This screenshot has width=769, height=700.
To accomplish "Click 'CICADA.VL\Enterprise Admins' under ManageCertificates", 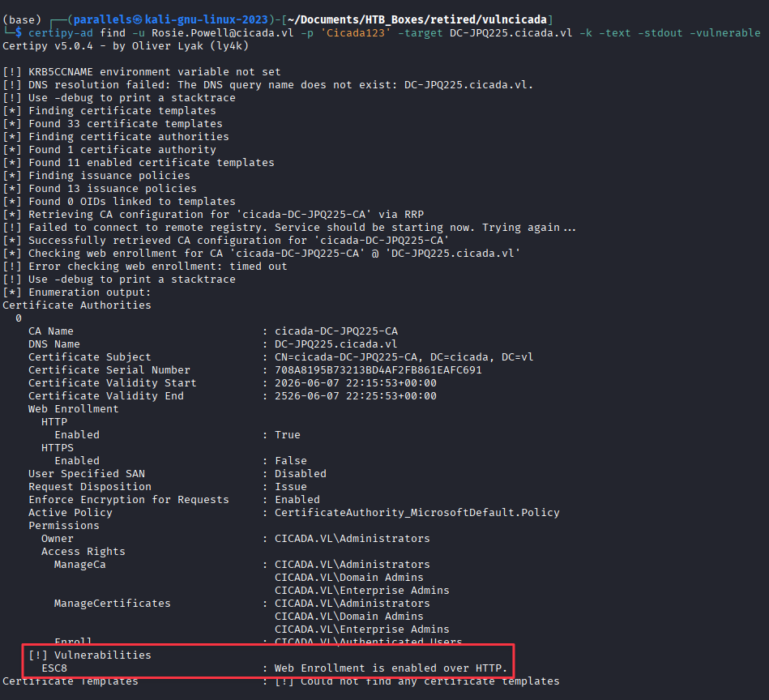I will pos(362,630).
